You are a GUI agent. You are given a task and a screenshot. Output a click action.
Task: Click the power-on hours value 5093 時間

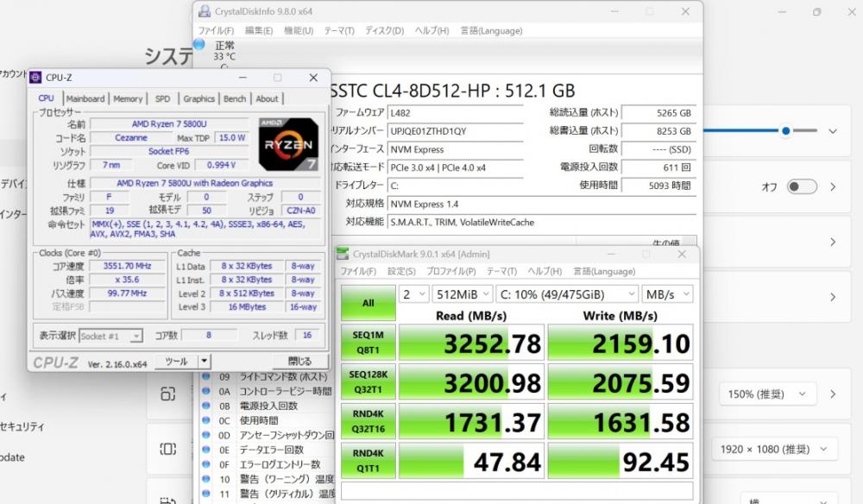tap(658, 186)
